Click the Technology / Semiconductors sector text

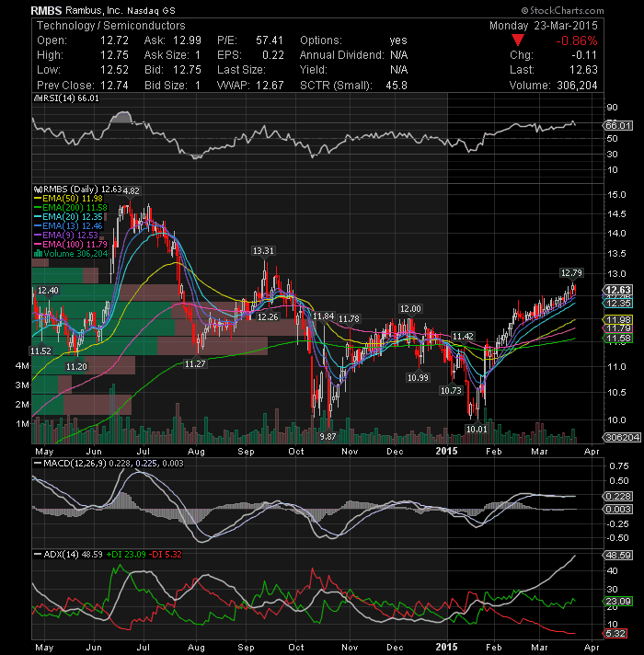click(111, 26)
